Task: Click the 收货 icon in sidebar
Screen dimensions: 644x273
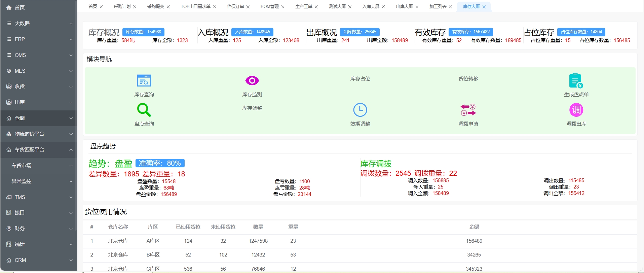Action: pyautogui.click(x=9, y=86)
